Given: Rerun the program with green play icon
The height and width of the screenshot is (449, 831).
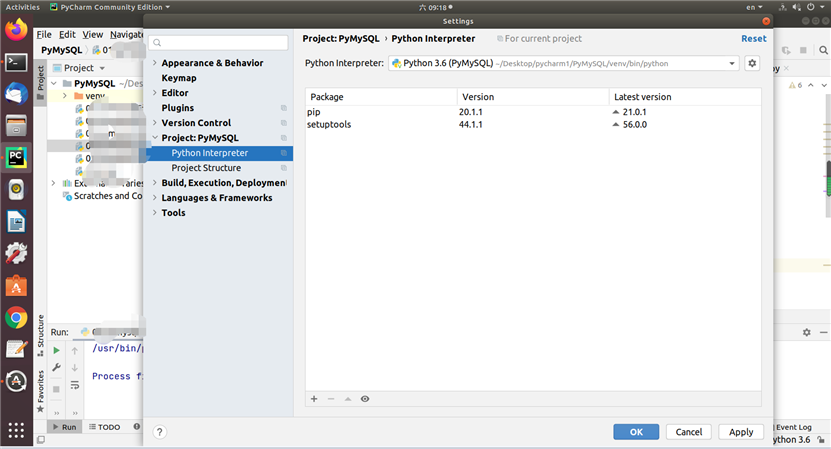Looking at the screenshot, I should click(x=56, y=350).
